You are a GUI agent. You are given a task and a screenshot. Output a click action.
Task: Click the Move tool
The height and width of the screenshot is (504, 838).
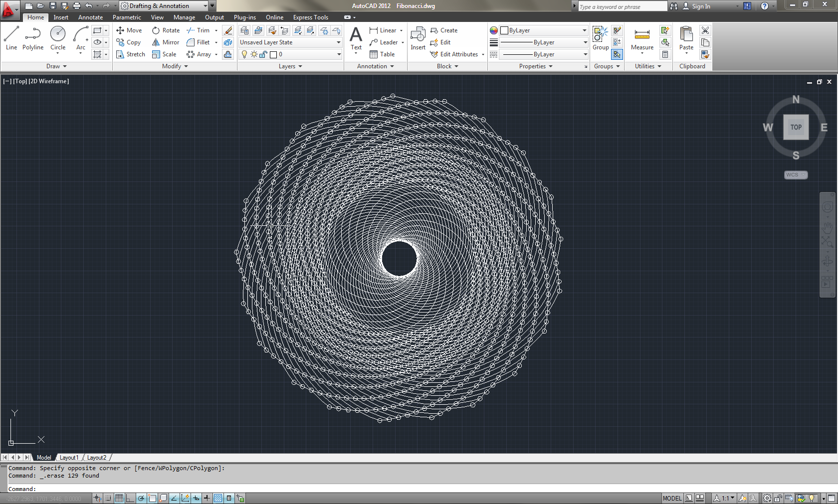(x=129, y=30)
